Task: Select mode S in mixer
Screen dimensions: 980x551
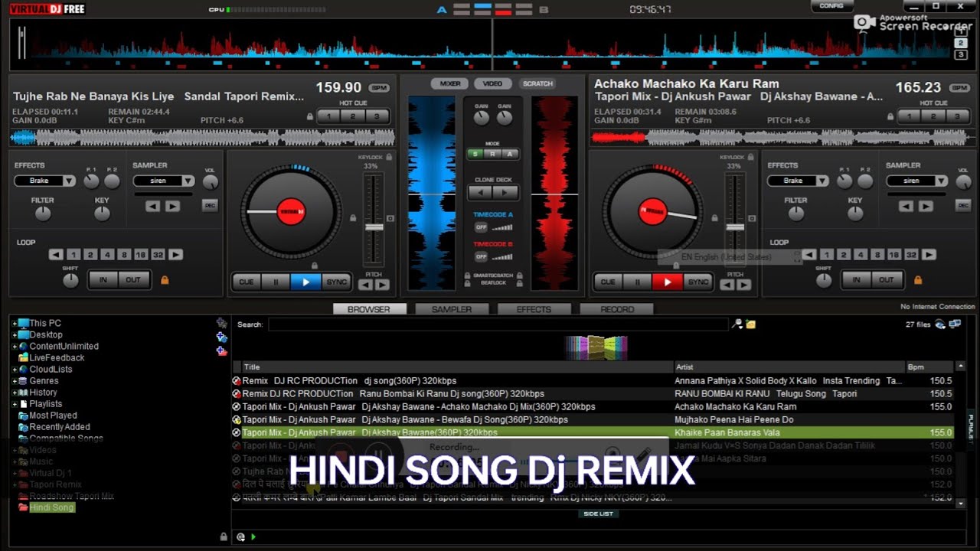Action: (475, 154)
